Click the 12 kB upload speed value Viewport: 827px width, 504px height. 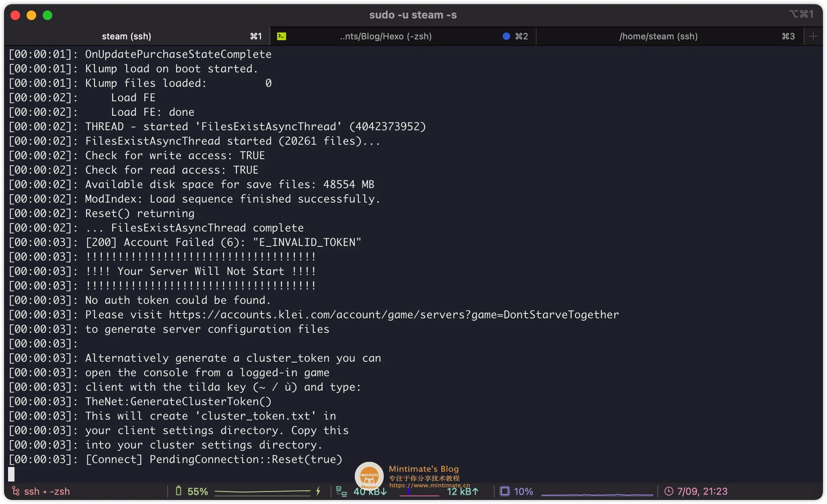(463, 491)
